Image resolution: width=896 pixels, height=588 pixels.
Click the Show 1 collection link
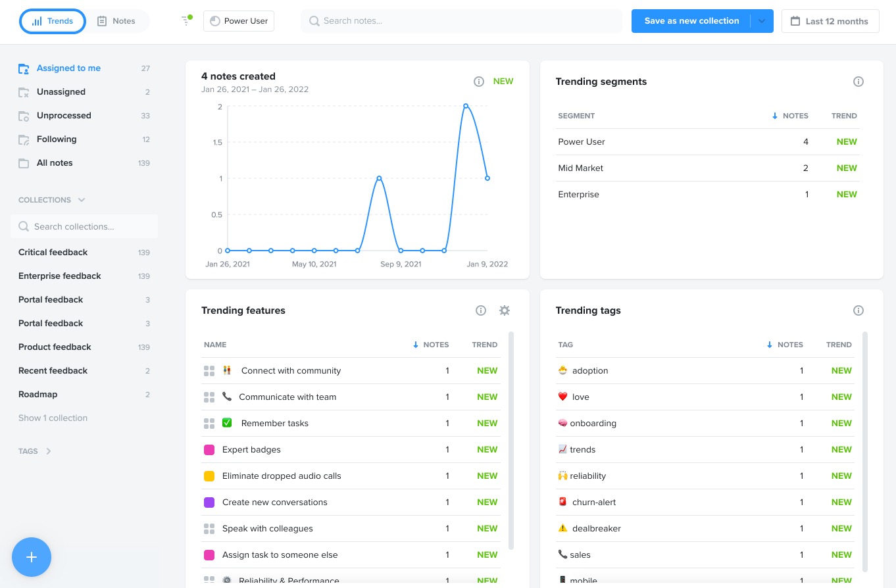[53, 418]
